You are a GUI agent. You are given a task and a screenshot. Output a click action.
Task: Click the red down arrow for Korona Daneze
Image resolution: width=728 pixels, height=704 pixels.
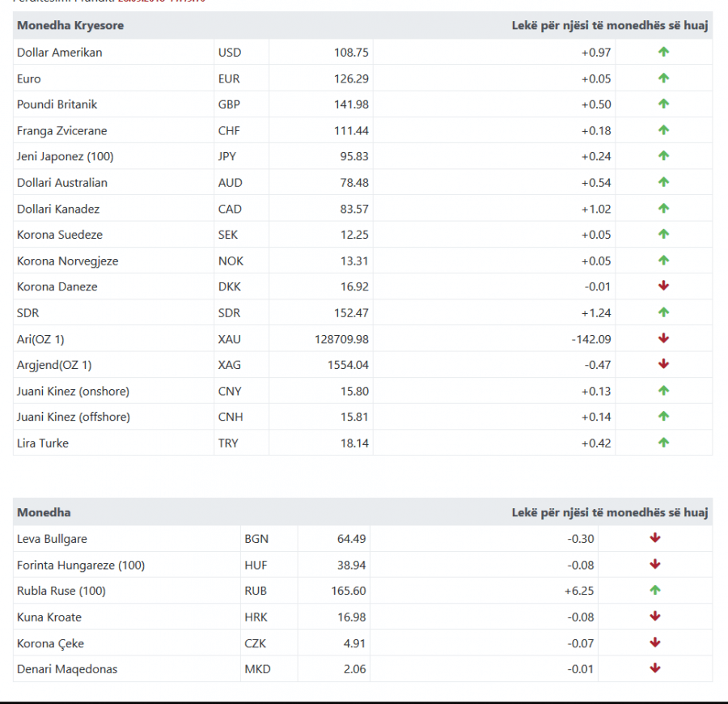click(663, 286)
